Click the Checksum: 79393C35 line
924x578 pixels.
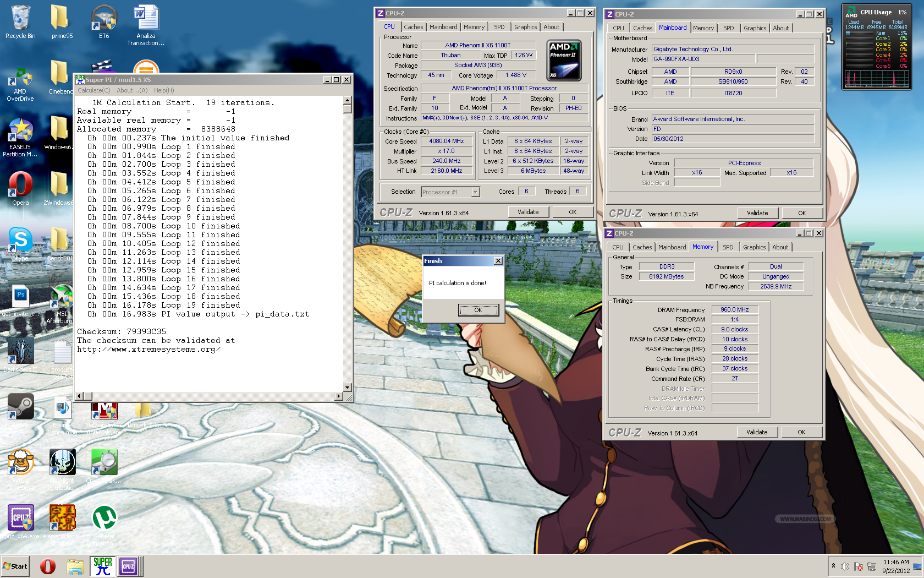click(x=122, y=331)
